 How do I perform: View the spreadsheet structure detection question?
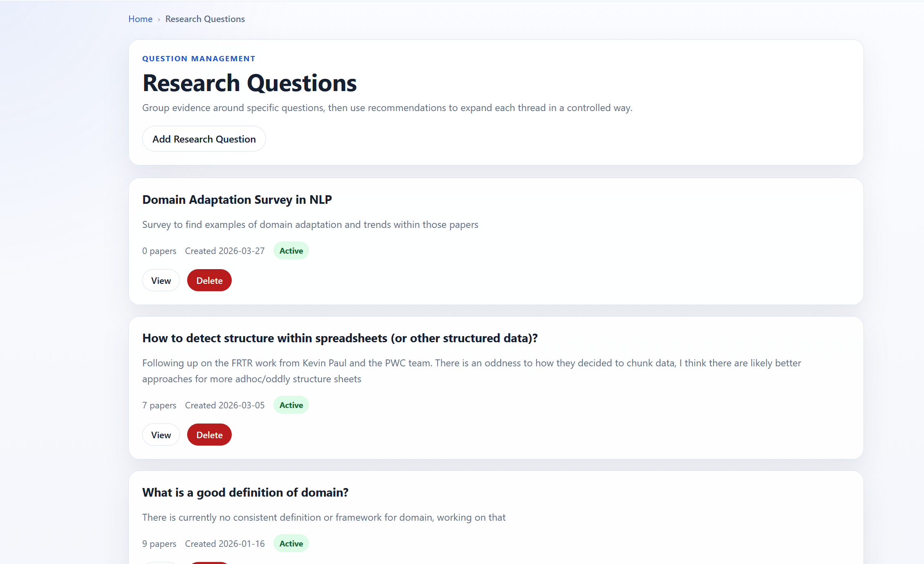pos(161,435)
